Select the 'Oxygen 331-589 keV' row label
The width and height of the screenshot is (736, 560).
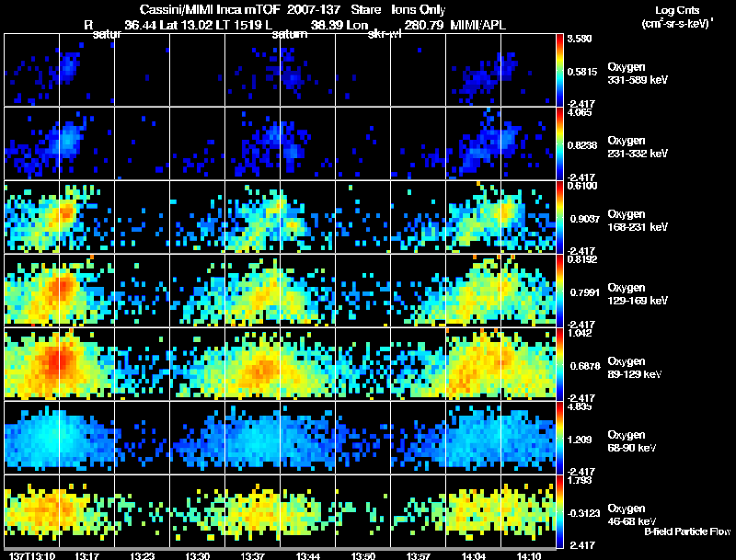pyautogui.click(x=638, y=74)
